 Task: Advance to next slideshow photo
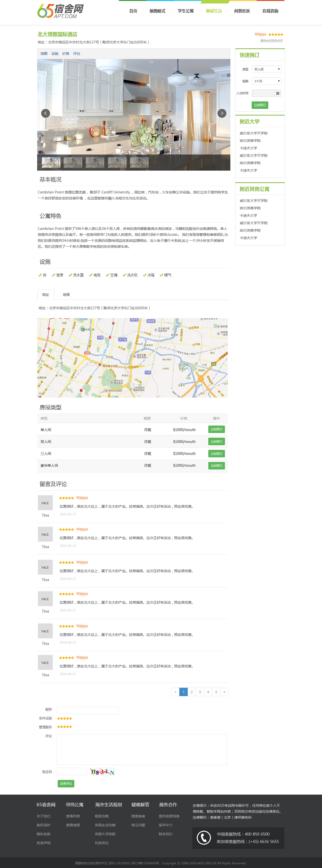coord(222,113)
